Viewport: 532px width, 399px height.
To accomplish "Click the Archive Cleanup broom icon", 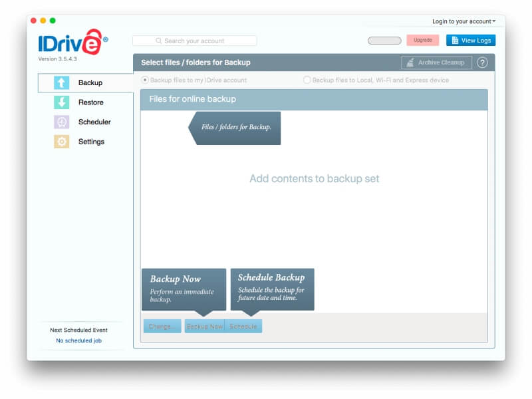I will tap(410, 61).
